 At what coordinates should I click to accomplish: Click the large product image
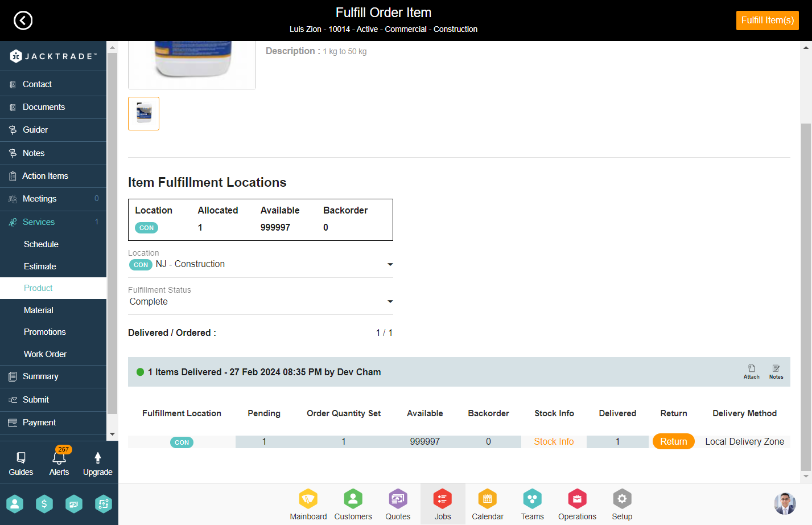point(192,64)
